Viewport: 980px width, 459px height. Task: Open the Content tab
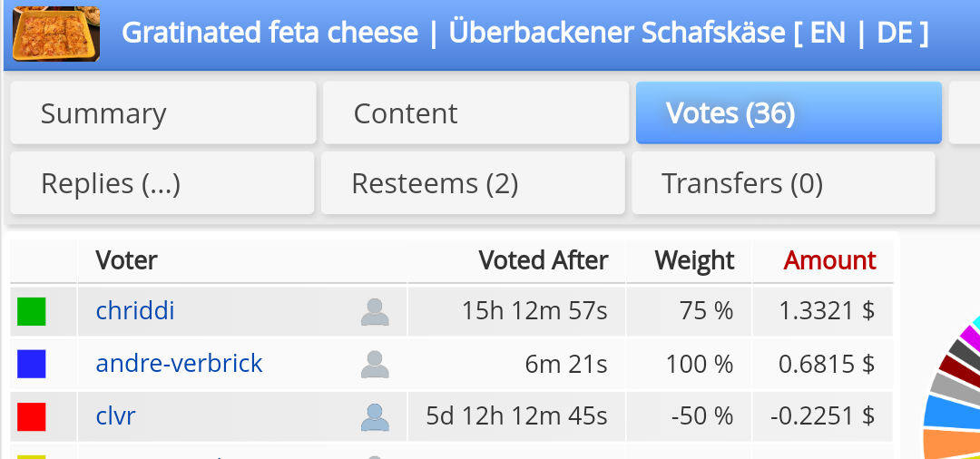point(475,113)
